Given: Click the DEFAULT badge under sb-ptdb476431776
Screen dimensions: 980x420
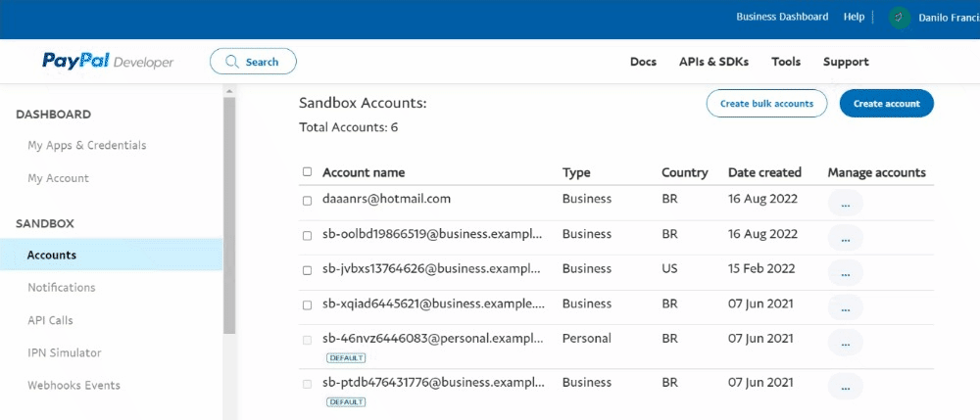Looking at the screenshot, I should click(x=346, y=402).
